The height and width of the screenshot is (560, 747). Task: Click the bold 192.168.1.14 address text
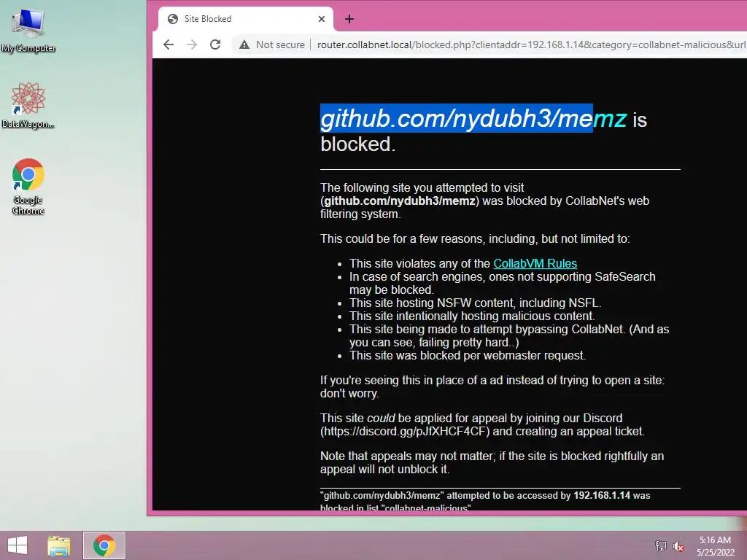tap(602, 495)
